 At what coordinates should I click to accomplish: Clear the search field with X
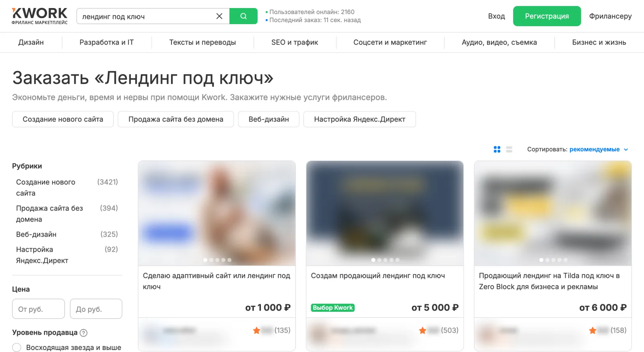coord(219,16)
